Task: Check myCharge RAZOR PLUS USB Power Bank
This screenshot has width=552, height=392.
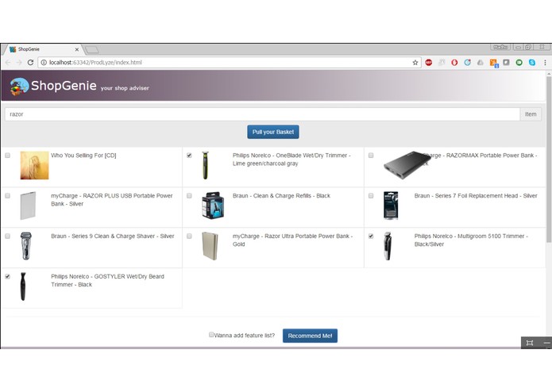Action: point(7,196)
